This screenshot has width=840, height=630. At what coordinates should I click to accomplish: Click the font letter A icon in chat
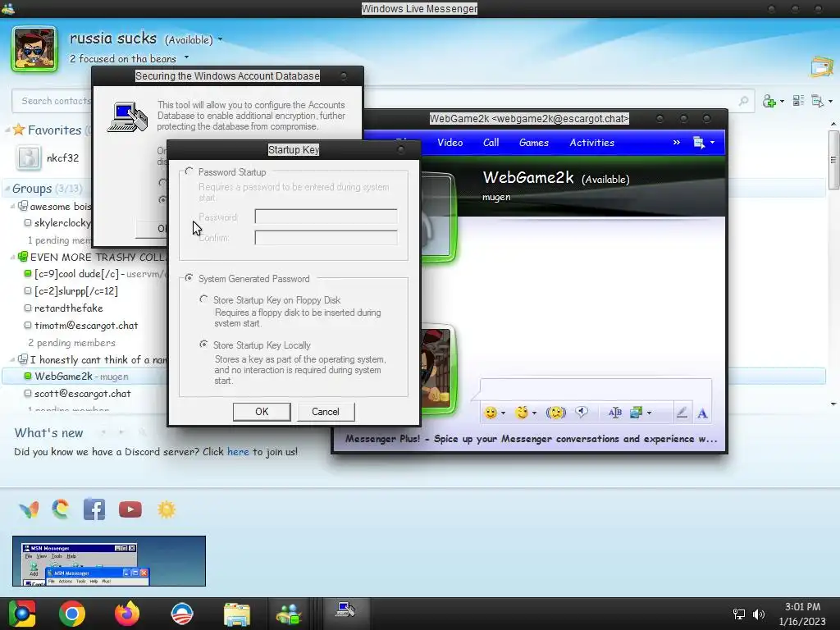pyautogui.click(x=702, y=413)
